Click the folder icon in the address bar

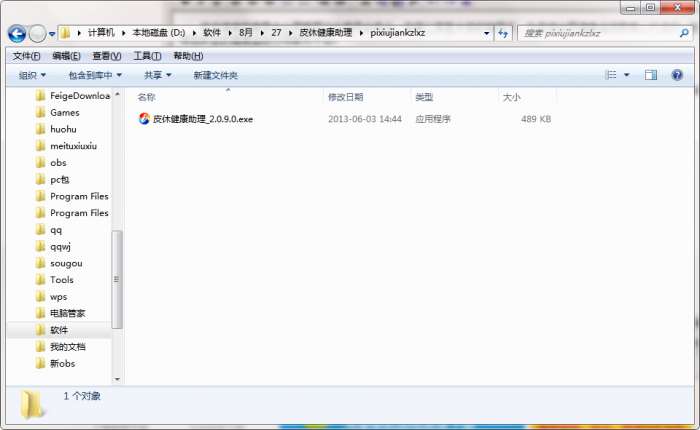(x=66, y=33)
